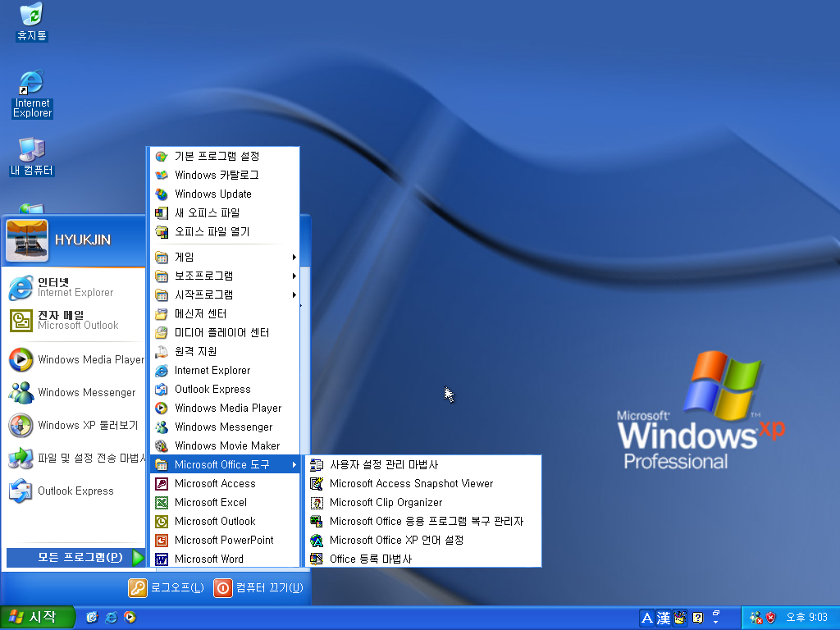Open Microsoft Office 응용 프로그램 복구 관리자
This screenshot has width=840, height=630.
click(x=423, y=521)
